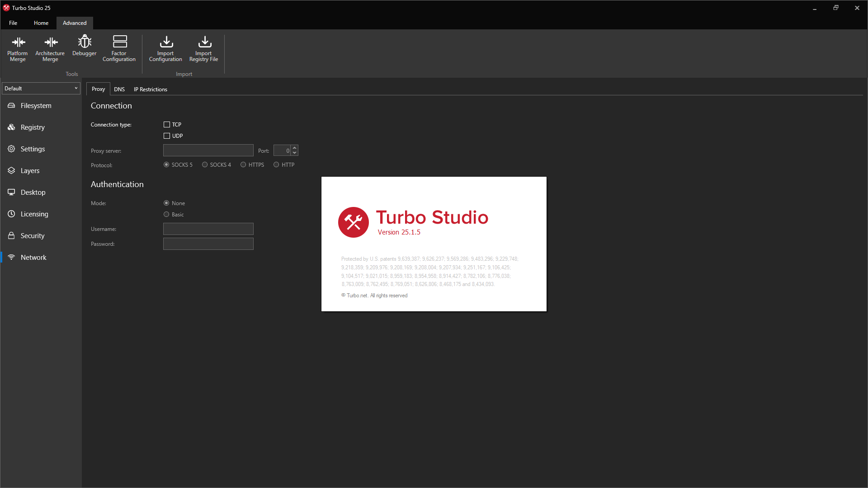868x488 pixels.
Task: Enable the UDP connection type checkbox
Action: pyautogui.click(x=167, y=136)
